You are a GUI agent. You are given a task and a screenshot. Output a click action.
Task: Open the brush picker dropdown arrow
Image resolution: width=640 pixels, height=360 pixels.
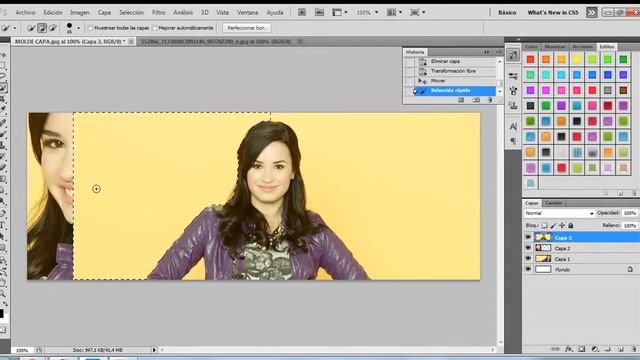click(x=78, y=28)
